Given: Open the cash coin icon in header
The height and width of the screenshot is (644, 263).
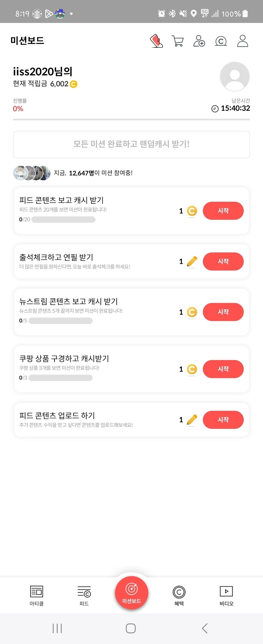Looking at the screenshot, I should (221, 41).
